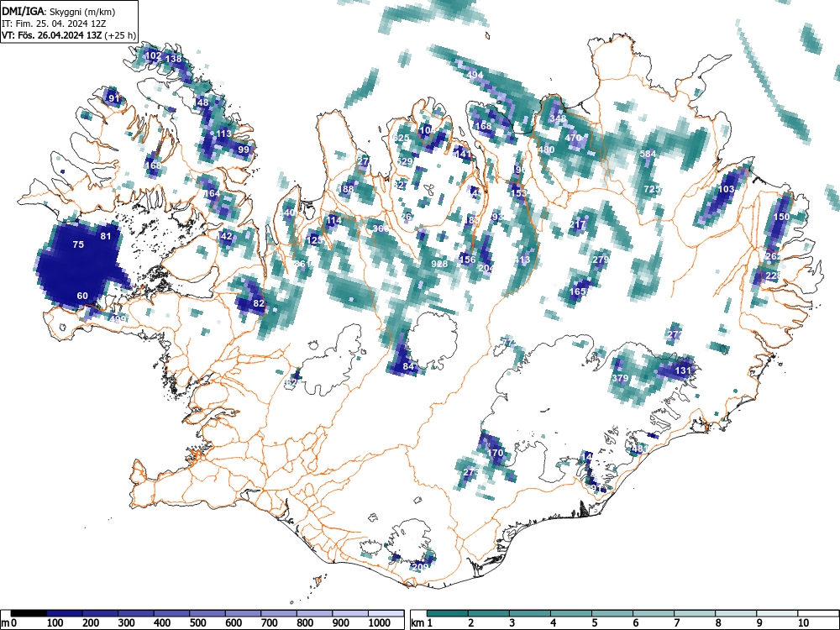This screenshot has width=840, height=630.
Task: Click visibility value '279' on the map
Action: [x=601, y=260]
